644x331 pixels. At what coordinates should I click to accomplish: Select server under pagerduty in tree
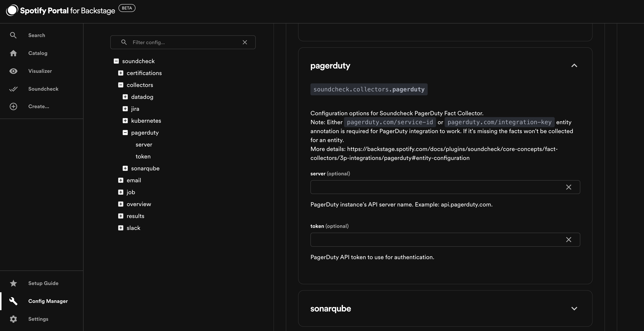pyautogui.click(x=144, y=145)
